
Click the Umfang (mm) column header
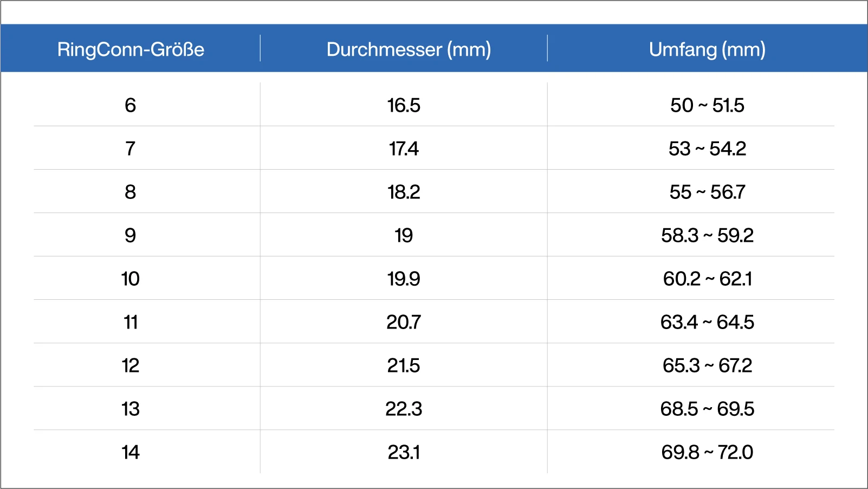click(707, 49)
